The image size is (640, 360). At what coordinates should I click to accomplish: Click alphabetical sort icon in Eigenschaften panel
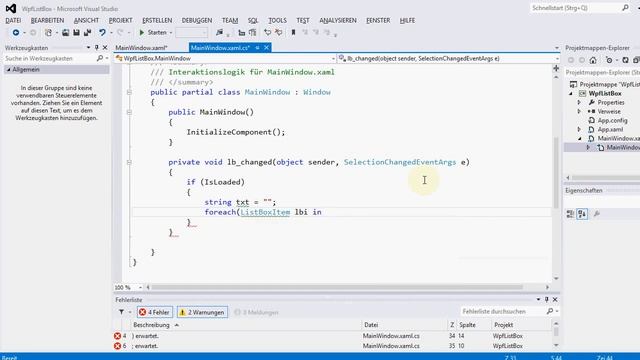tap(582, 214)
